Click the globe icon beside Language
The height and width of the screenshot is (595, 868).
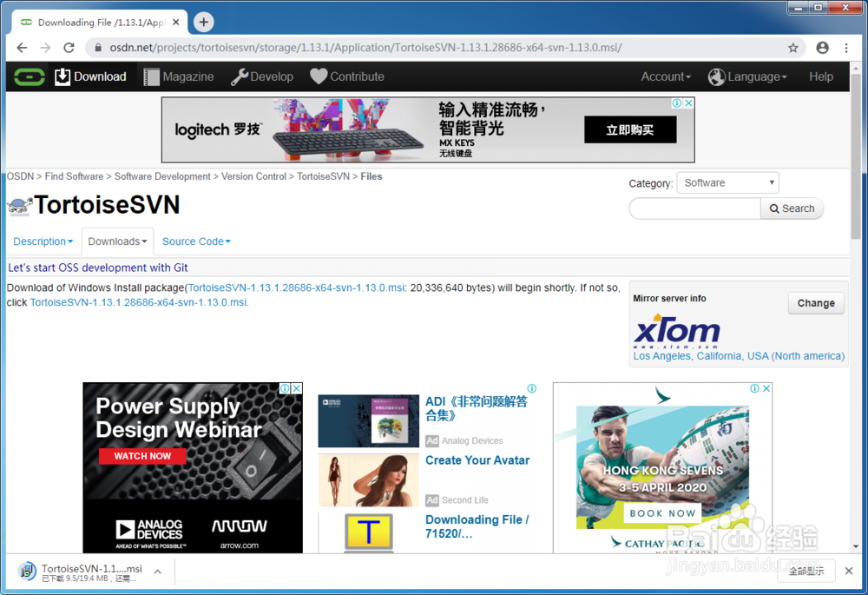[717, 76]
